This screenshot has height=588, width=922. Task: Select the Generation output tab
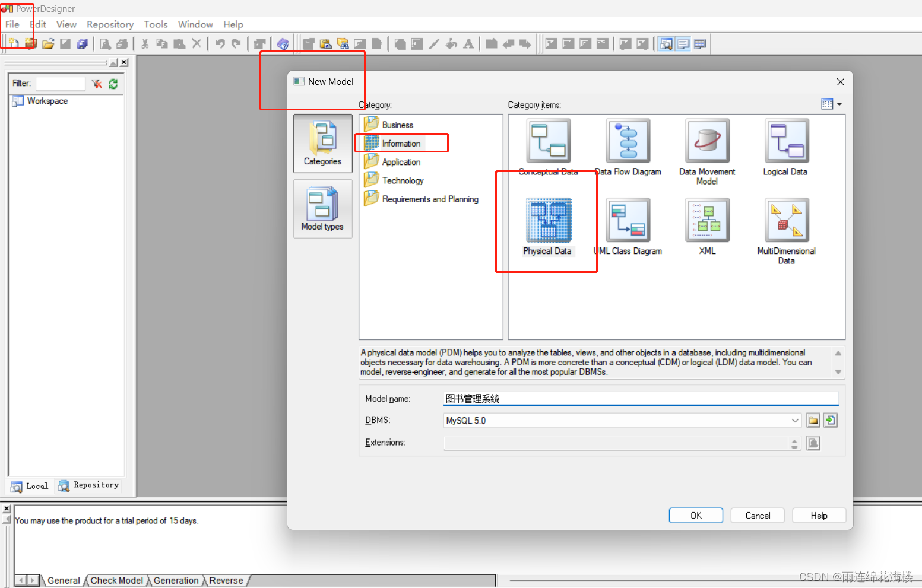(x=176, y=580)
